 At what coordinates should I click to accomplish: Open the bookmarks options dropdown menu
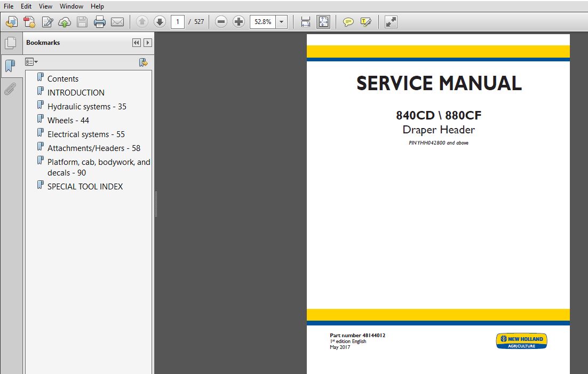[31, 62]
